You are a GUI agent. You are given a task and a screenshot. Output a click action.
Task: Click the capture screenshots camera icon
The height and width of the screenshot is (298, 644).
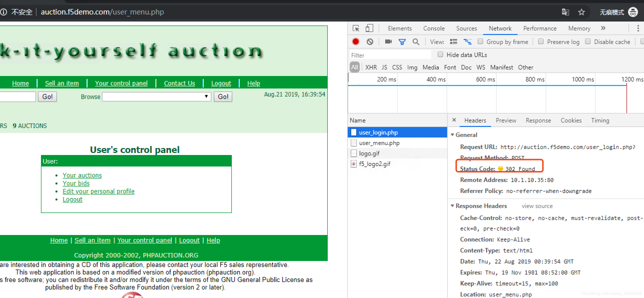click(388, 41)
